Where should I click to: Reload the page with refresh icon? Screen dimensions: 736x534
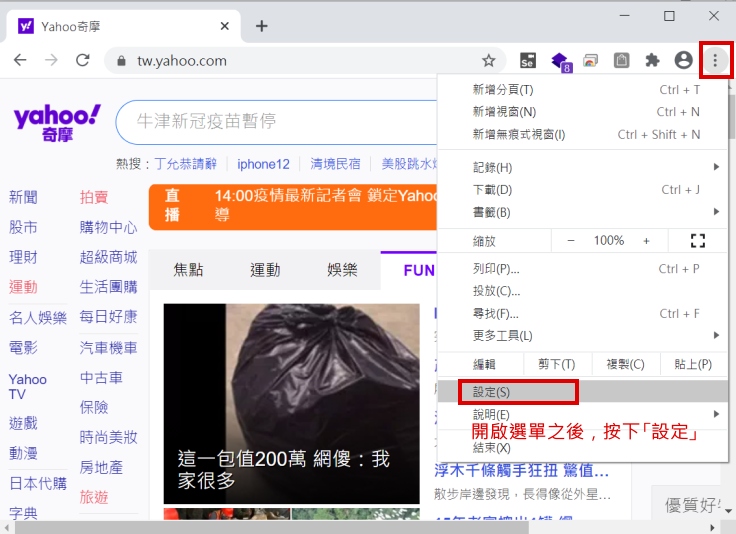click(83, 60)
